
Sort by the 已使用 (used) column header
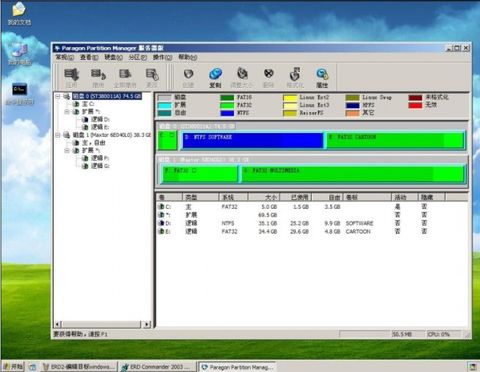click(295, 197)
